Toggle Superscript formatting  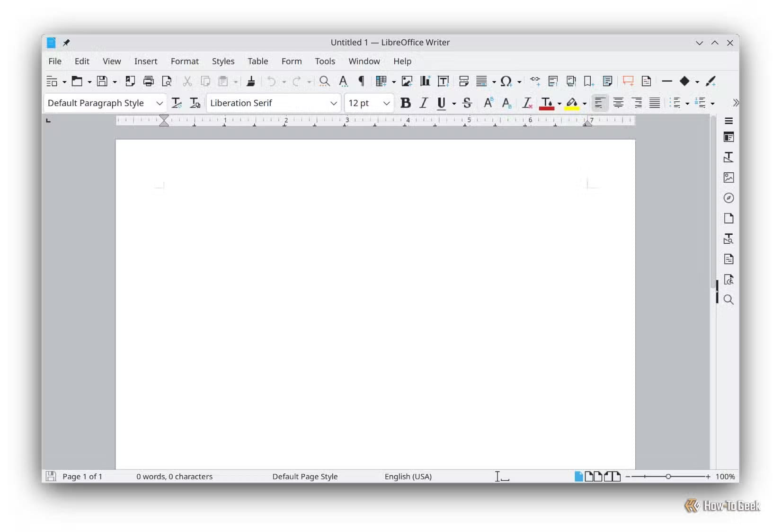(x=488, y=103)
